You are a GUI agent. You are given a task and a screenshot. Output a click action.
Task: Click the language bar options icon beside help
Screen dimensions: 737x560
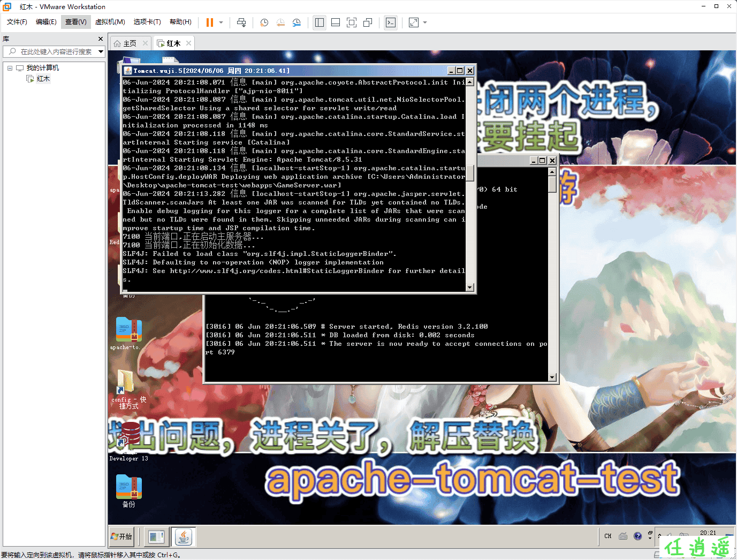point(650,535)
